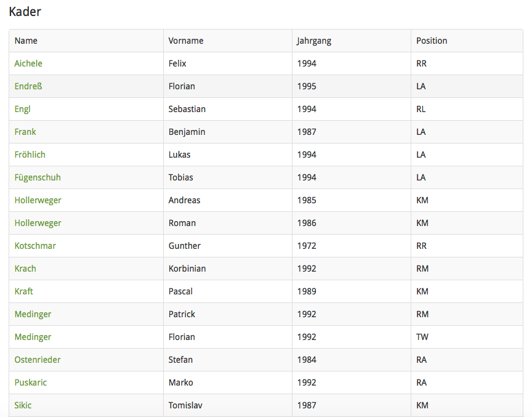
Task: Open Engl player profile link
Action: [23, 109]
